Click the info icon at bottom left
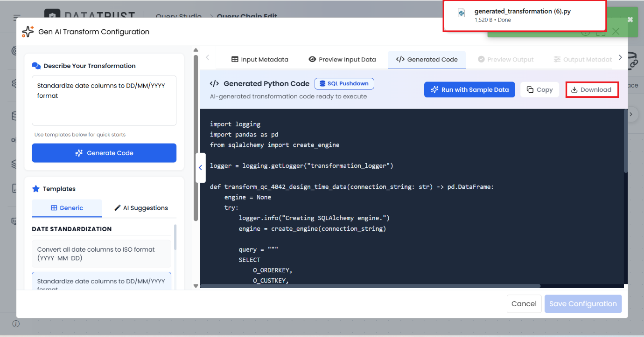This screenshot has width=644, height=337. point(16,323)
